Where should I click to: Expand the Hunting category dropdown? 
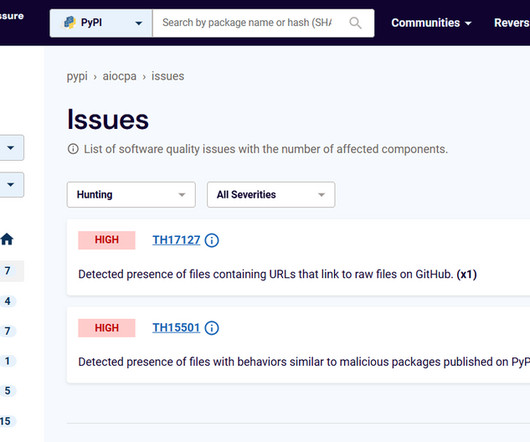coord(131,195)
